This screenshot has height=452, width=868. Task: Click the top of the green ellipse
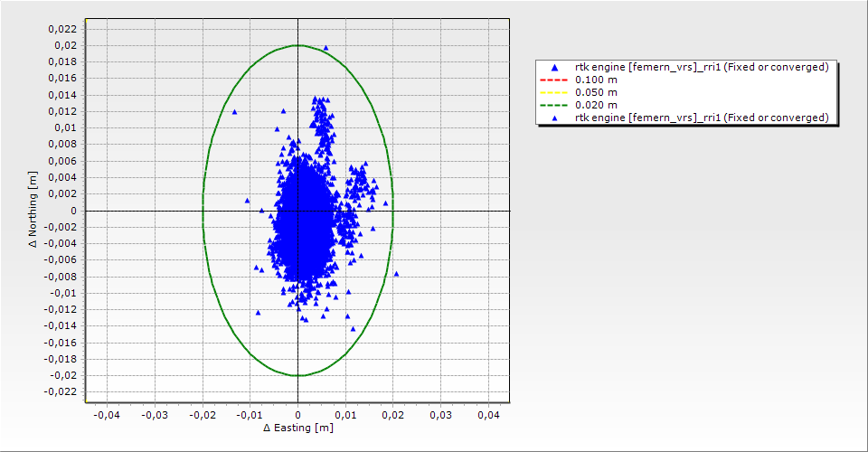pyautogui.click(x=297, y=46)
